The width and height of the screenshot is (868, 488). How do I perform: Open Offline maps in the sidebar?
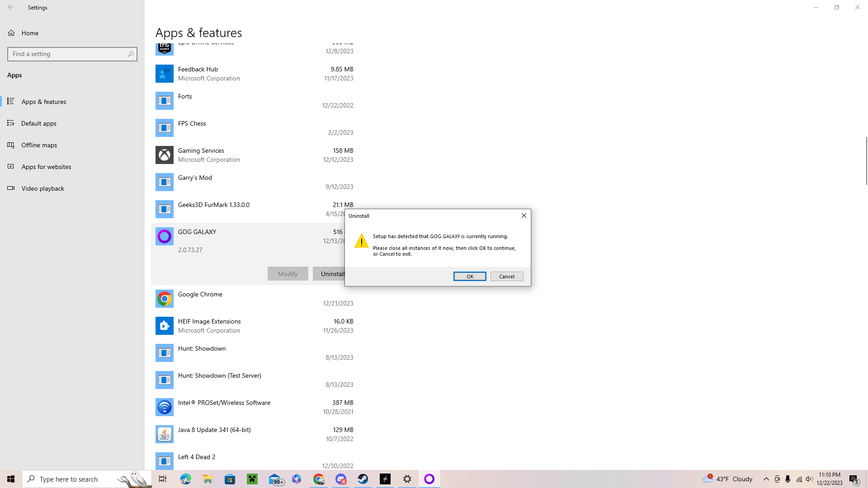(x=39, y=145)
